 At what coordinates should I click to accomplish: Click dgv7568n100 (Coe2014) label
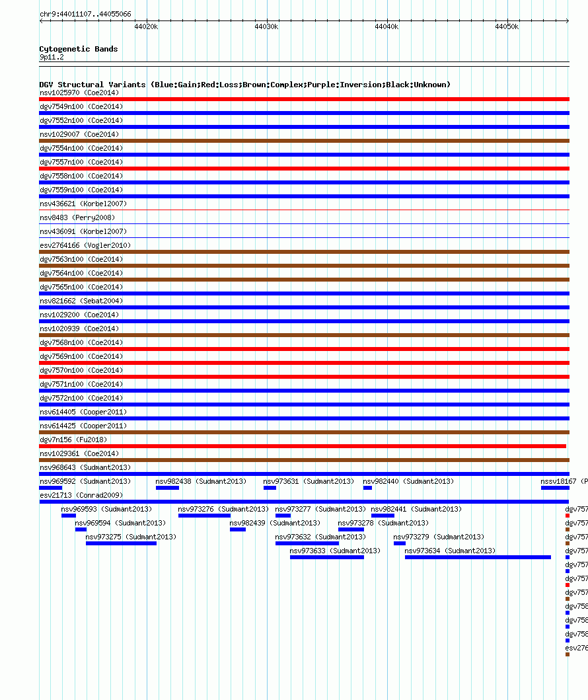tap(81, 342)
